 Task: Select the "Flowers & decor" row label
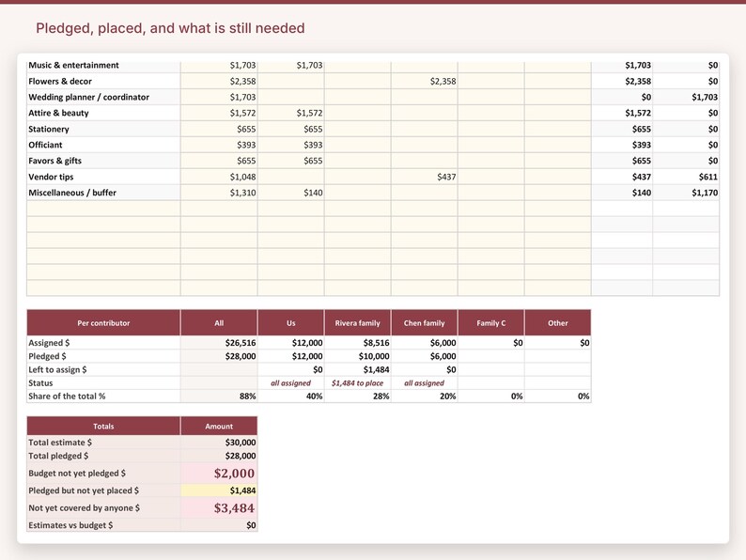[x=60, y=82]
